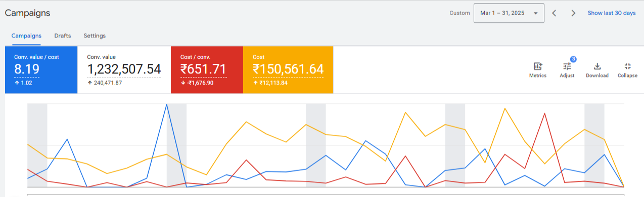Click the 1,232,507.54 conversion value
Viewport: 644px width, 197px height.
click(124, 69)
